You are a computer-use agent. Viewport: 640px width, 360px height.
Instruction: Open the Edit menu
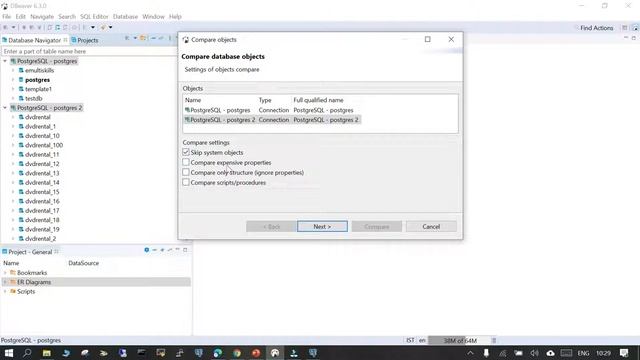point(20,17)
